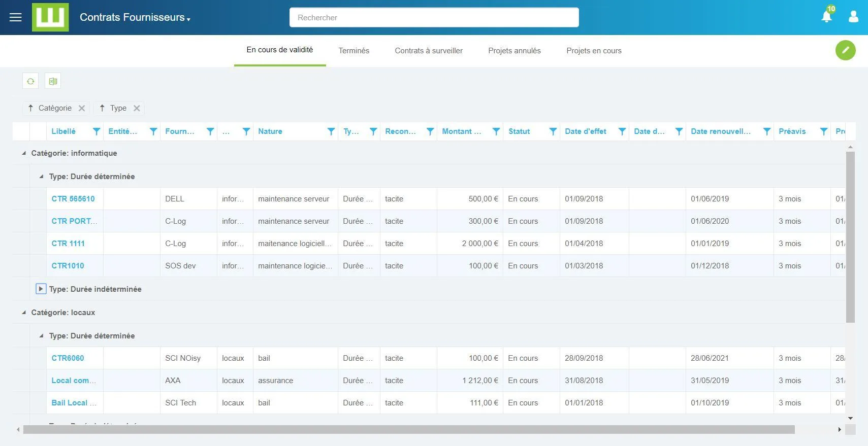This screenshot has height=446, width=868.
Task: Collapse Durée déterminée under locaux
Action: tap(42, 336)
